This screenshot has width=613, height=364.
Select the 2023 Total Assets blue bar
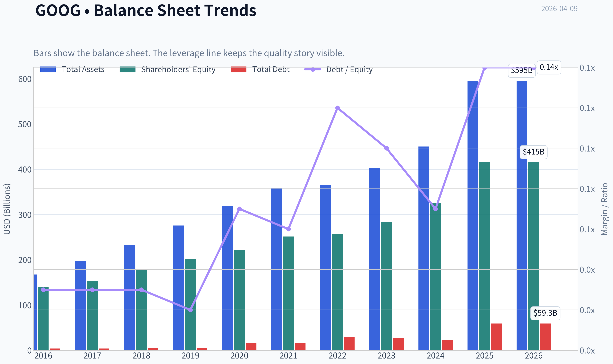point(375,259)
